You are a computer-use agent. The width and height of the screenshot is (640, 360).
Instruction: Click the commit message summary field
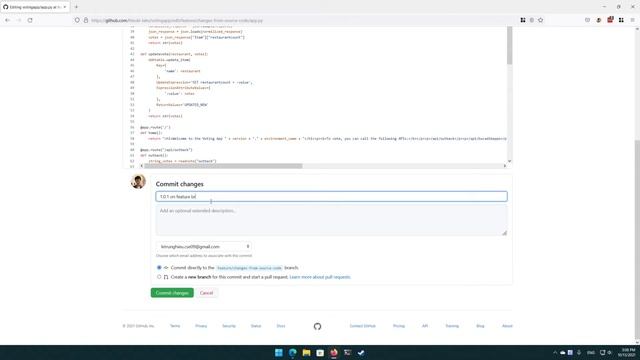(331, 196)
